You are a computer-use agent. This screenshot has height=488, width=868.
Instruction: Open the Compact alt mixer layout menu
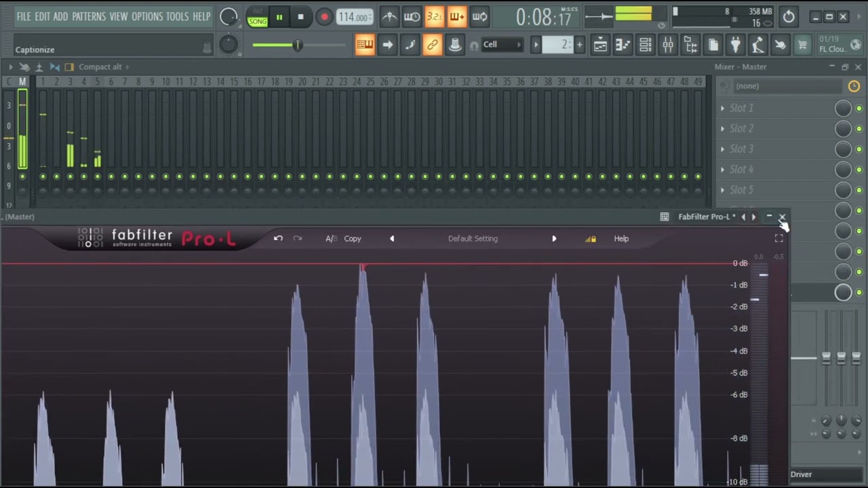pos(100,66)
